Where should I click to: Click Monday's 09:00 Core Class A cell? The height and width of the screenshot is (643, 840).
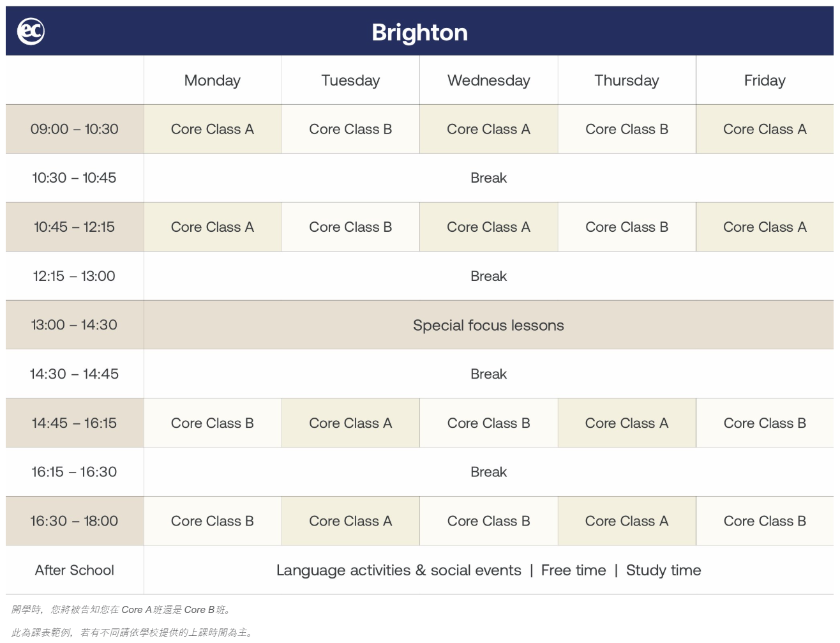[x=213, y=129]
